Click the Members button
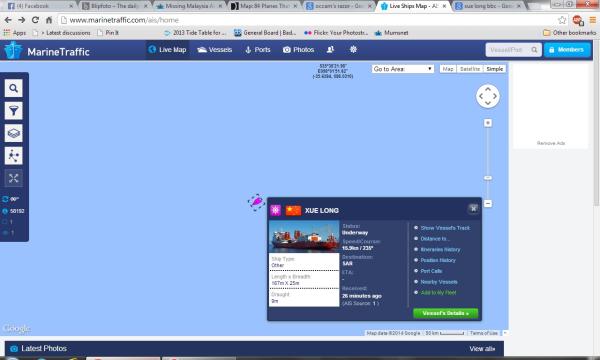 pos(567,50)
